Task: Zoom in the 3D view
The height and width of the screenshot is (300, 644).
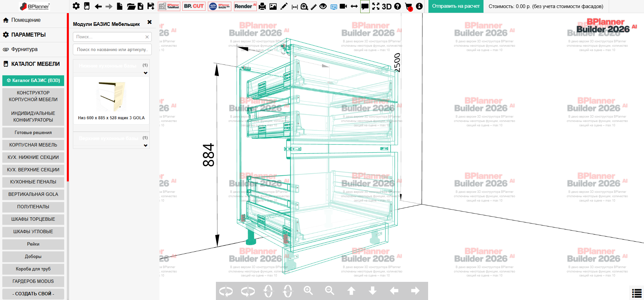Action: tap(308, 291)
